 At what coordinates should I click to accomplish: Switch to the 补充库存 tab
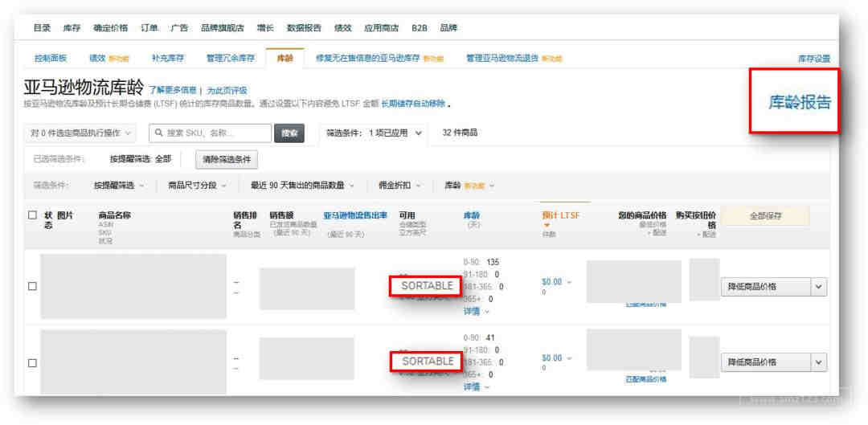[168, 58]
